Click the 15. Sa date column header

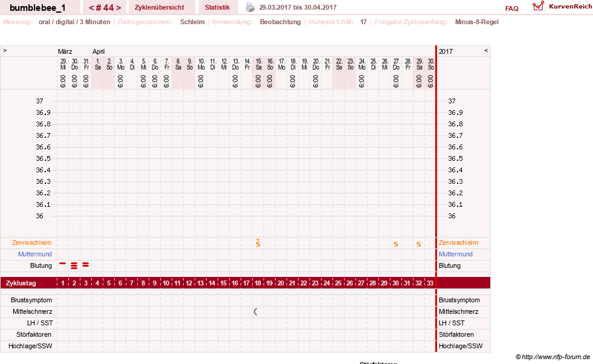259,64
